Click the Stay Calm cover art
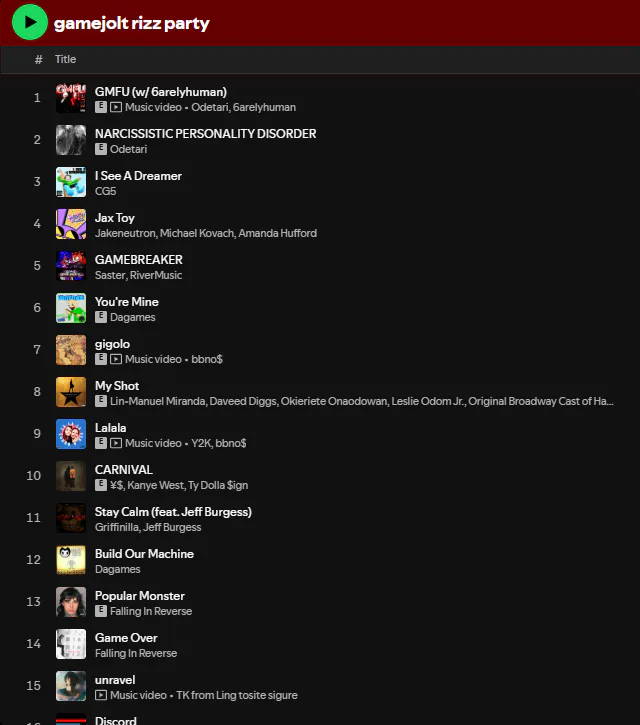 (71, 518)
